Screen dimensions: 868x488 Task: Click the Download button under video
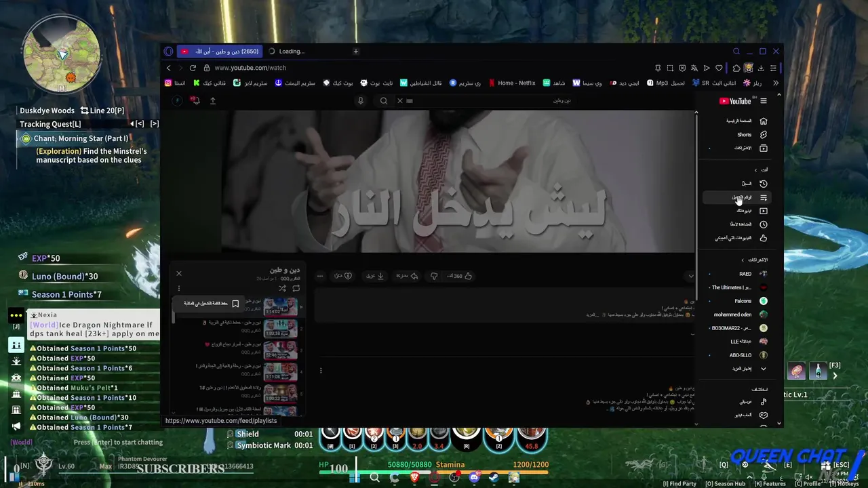click(x=375, y=276)
